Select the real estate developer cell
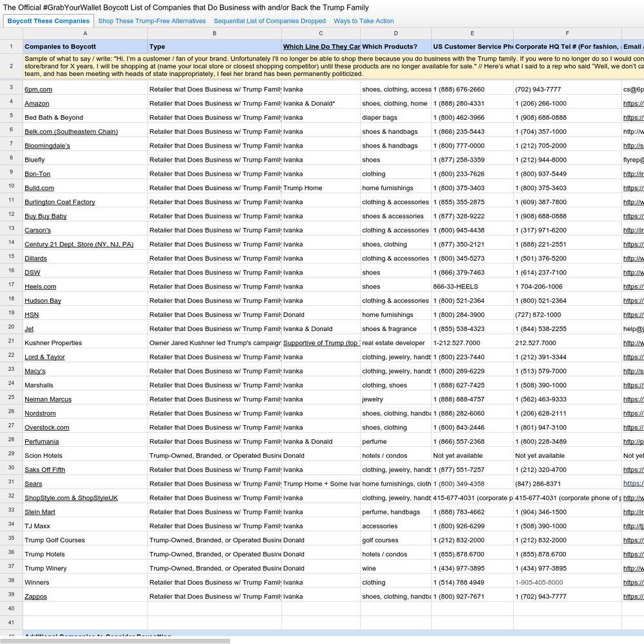 (396, 343)
